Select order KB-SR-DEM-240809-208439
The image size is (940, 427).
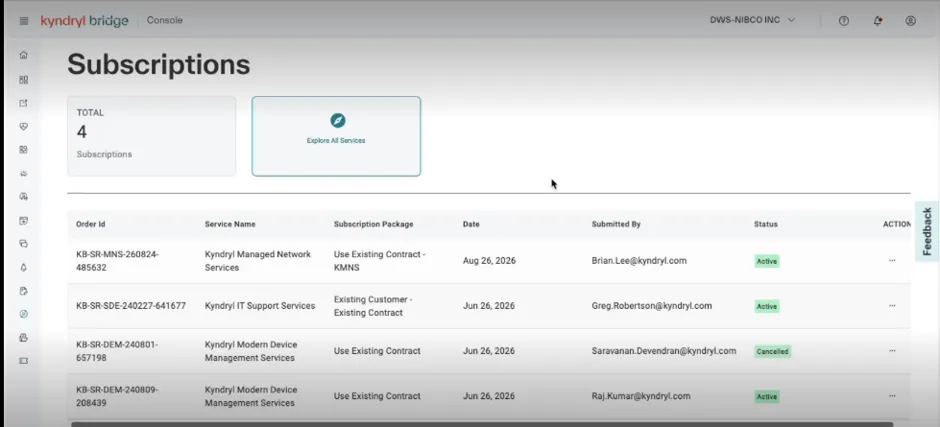(118, 396)
